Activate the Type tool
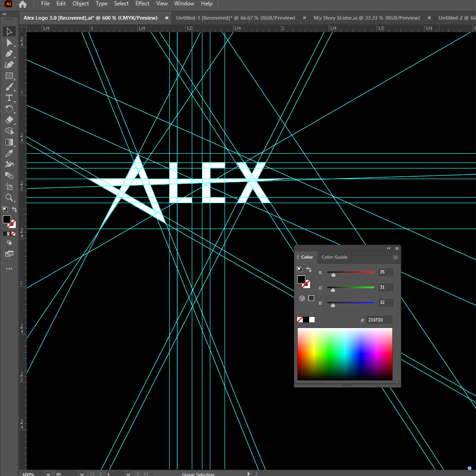 (x=9, y=98)
